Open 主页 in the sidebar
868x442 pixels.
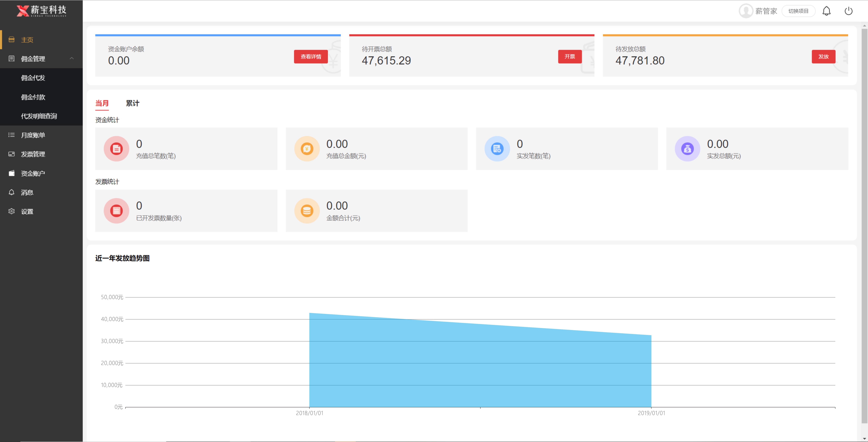point(42,40)
